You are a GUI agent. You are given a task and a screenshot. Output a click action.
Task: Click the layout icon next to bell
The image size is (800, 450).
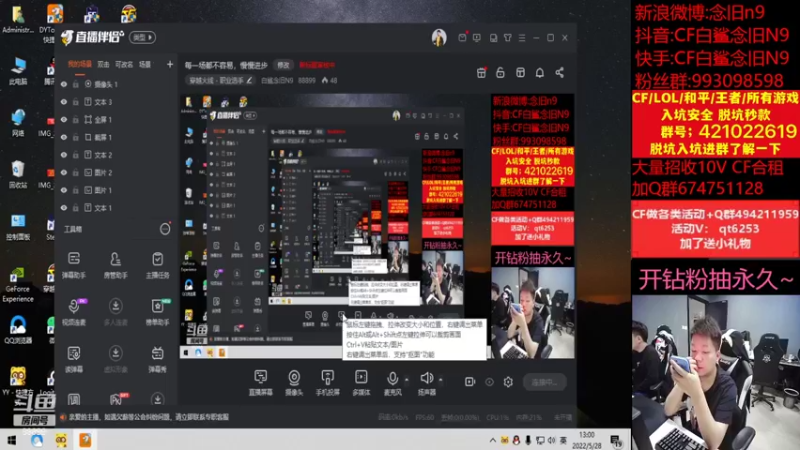(x=520, y=72)
